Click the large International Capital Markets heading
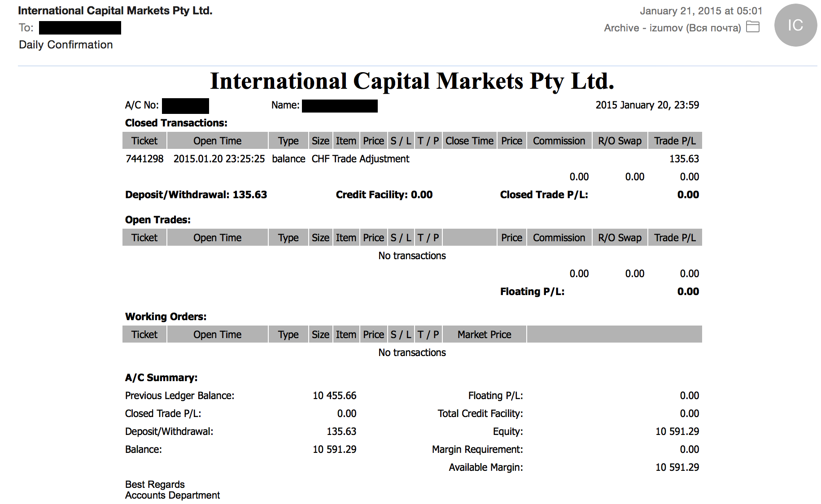This screenshot has height=504, width=821. click(x=412, y=81)
